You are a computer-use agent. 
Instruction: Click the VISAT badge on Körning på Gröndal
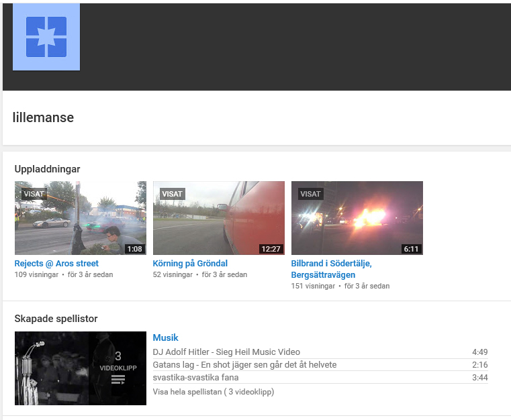click(x=173, y=194)
